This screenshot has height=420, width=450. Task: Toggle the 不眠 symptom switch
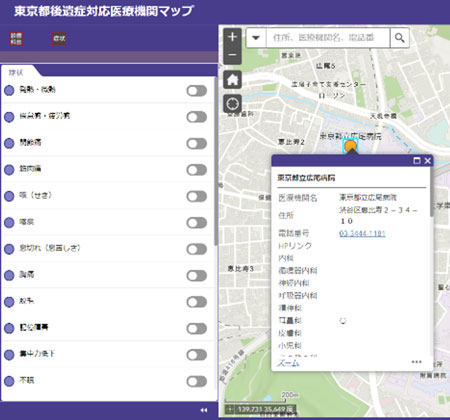[x=197, y=381]
